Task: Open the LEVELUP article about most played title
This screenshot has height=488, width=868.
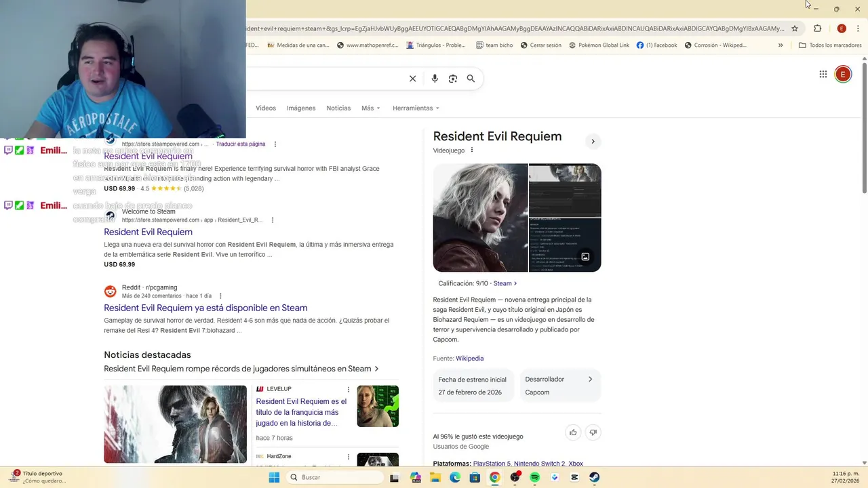Action: pyautogui.click(x=302, y=412)
